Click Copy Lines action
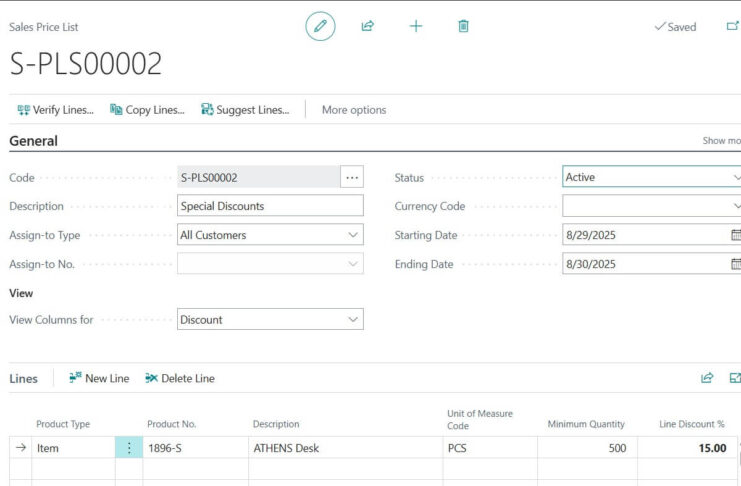This screenshot has height=486, width=741. pos(147,110)
